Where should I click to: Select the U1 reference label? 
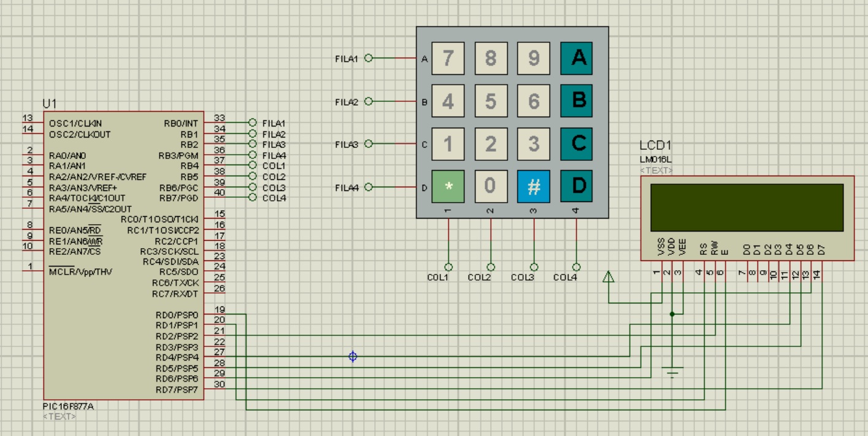point(49,104)
